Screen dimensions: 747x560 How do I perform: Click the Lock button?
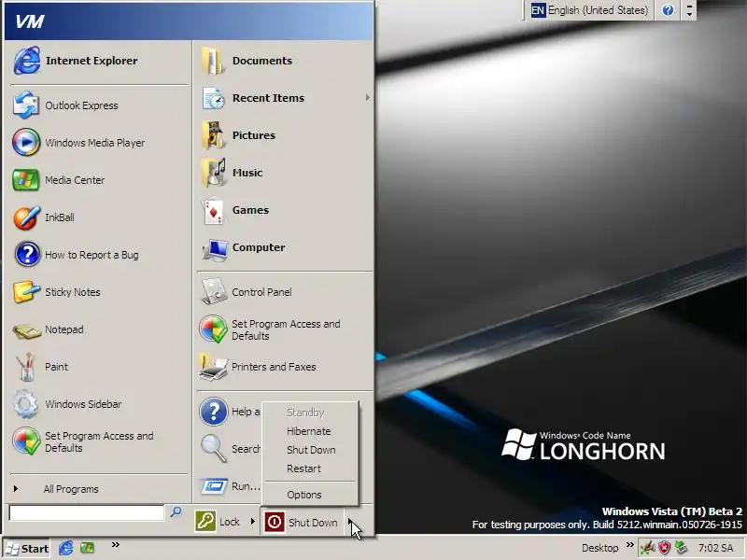coord(218,522)
